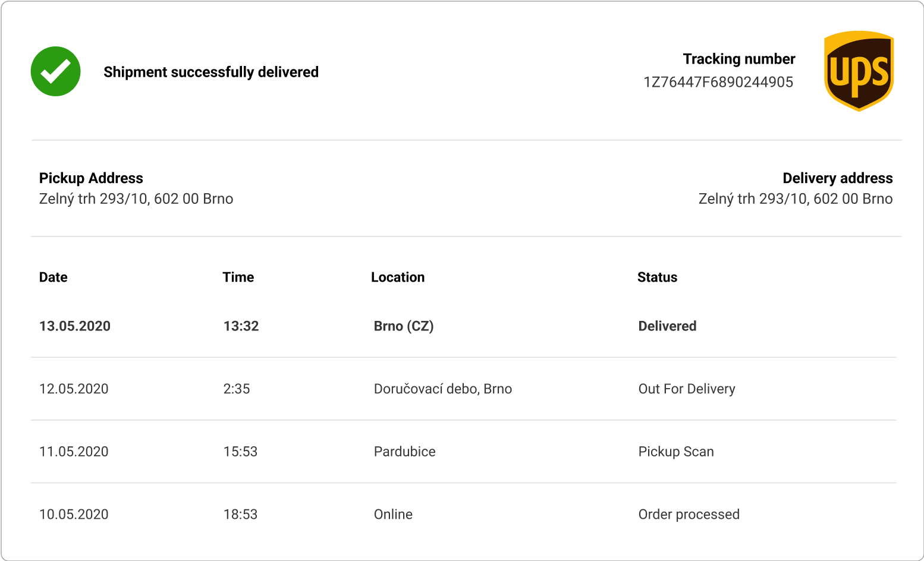Screen dimensions: 924x561
Task: Click Shipment successfully delivered heading
Action: click(211, 72)
